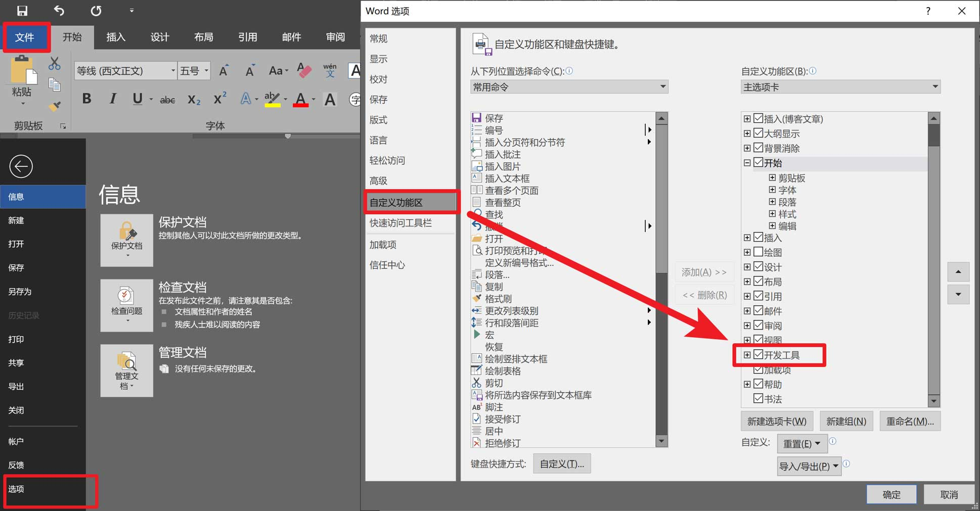980x511 pixels.
Task: Click the Save icon in quick access toolbar
Action: [22, 11]
